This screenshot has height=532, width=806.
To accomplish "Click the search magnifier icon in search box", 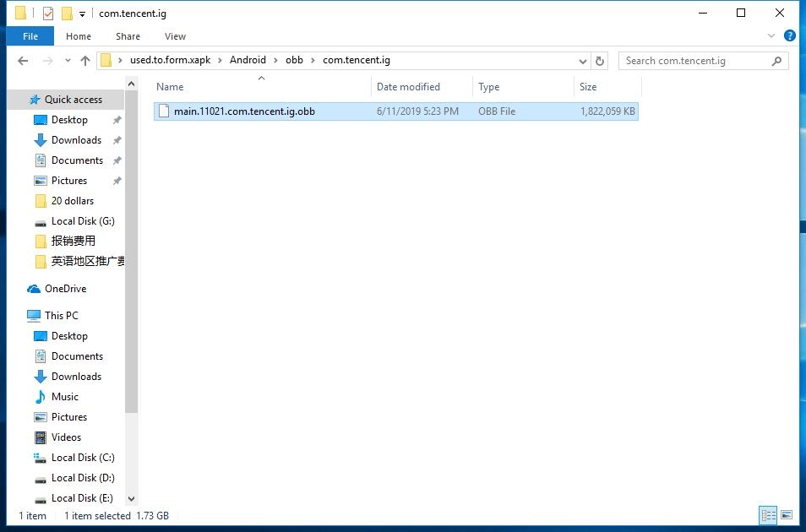I will coord(776,60).
